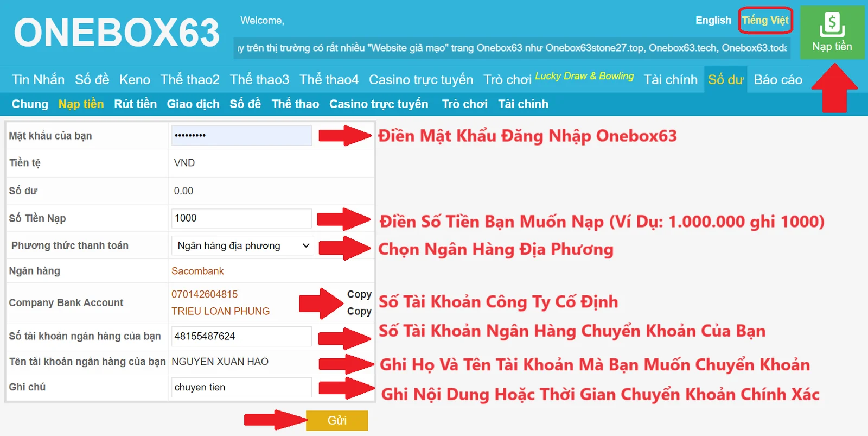868x436 pixels.
Task: Click the Số tài khoản ngân hàng field
Action: pyautogui.click(x=241, y=336)
